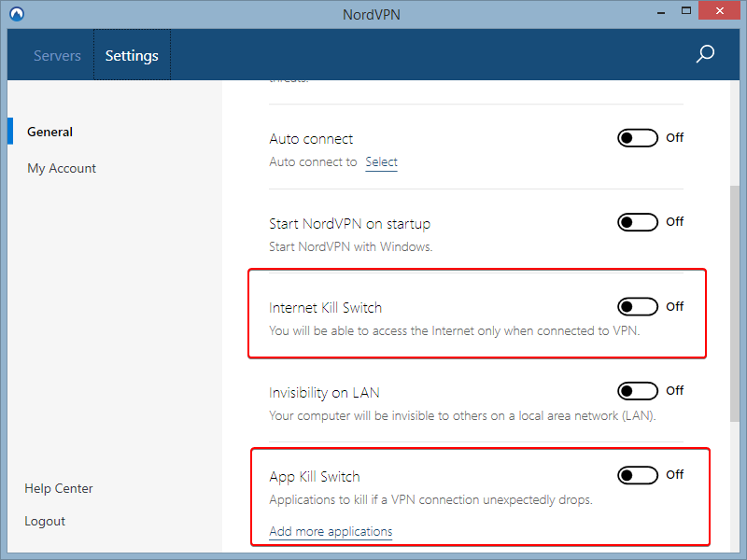The image size is (747, 560).
Task: Click Add more applications link
Action: 331,531
